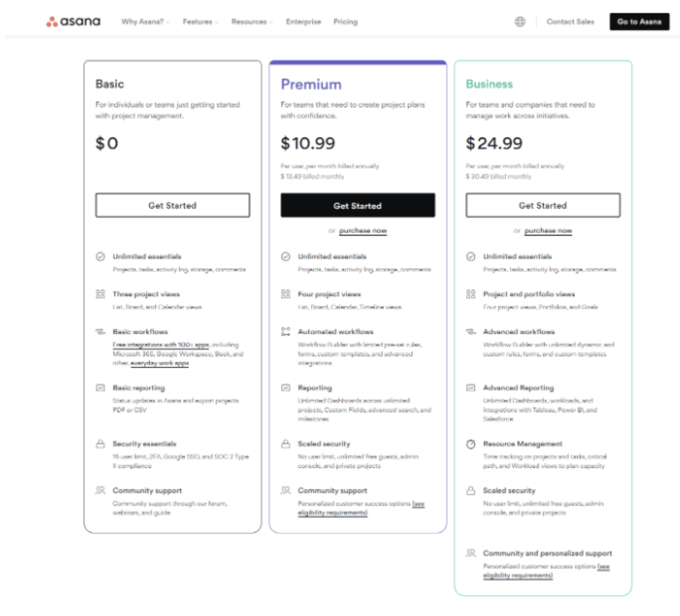The height and width of the screenshot is (616, 680).
Task: Open the language globe selector
Action: tap(520, 22)
